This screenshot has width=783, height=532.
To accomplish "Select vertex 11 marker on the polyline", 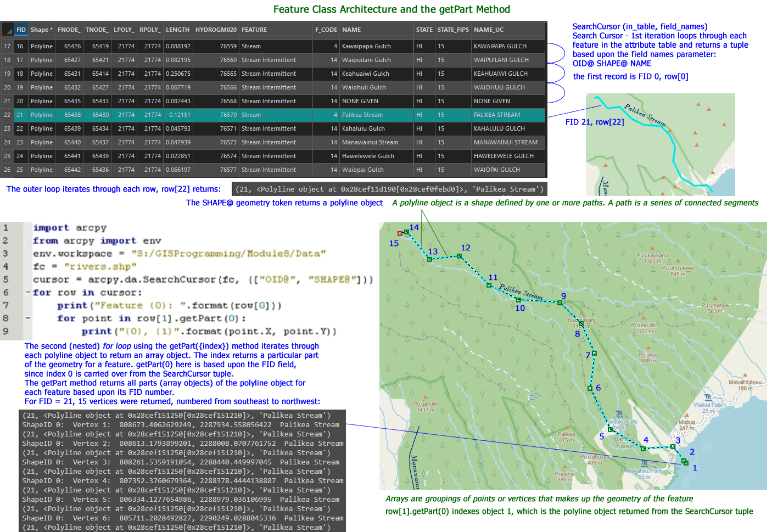I will (x=489, y=285).
